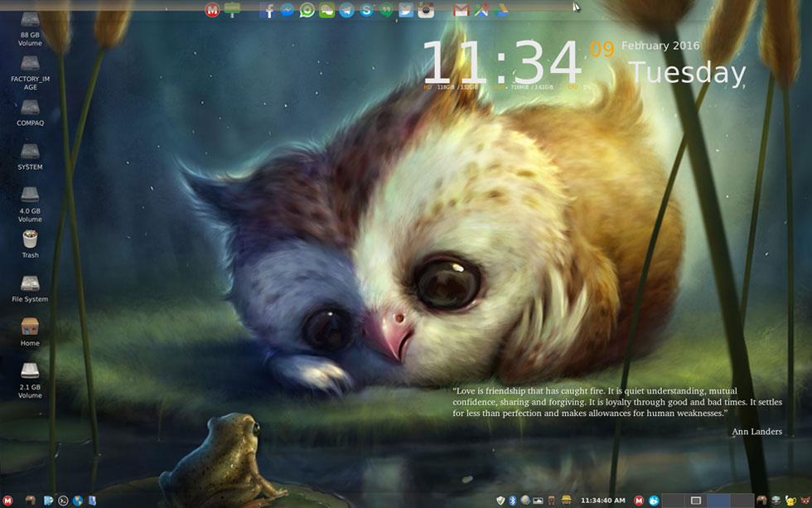
Task: Launch the terminal from bottom panel
Action: pyautogui.click(x=63, y=501)
